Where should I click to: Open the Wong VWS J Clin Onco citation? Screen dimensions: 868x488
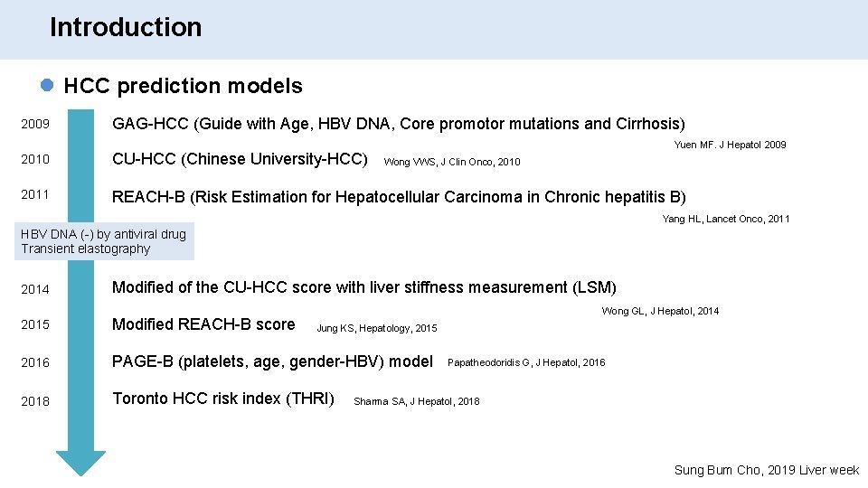pyautogui.click(x=452, y=163)
